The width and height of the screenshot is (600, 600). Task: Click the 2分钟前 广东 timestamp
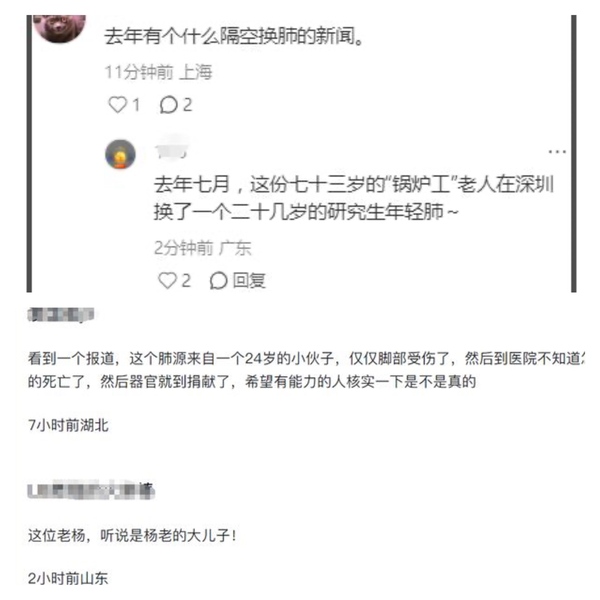point(202,248)
